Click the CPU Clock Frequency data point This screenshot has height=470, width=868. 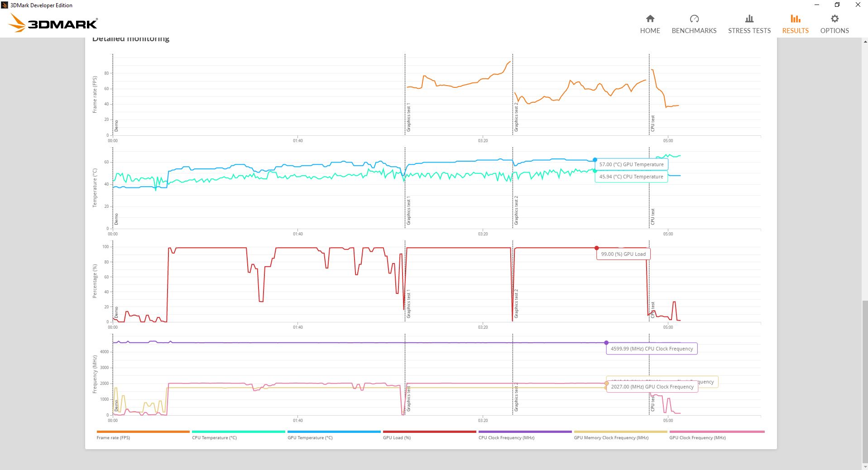pos(606,343)
